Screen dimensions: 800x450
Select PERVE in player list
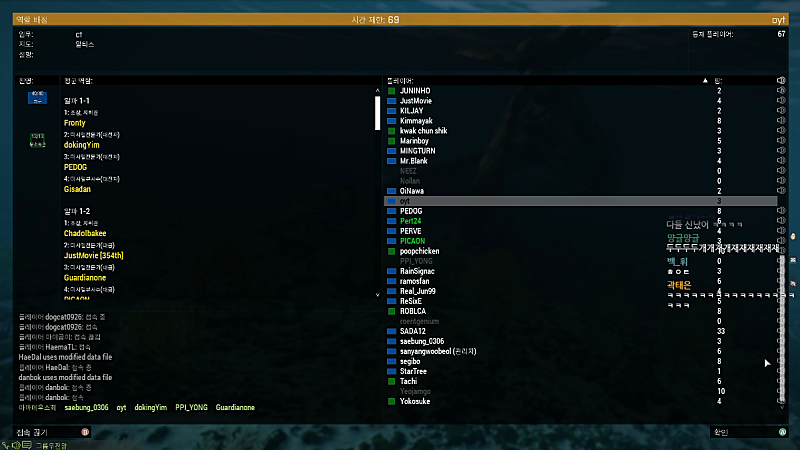[x=411, y=231]
